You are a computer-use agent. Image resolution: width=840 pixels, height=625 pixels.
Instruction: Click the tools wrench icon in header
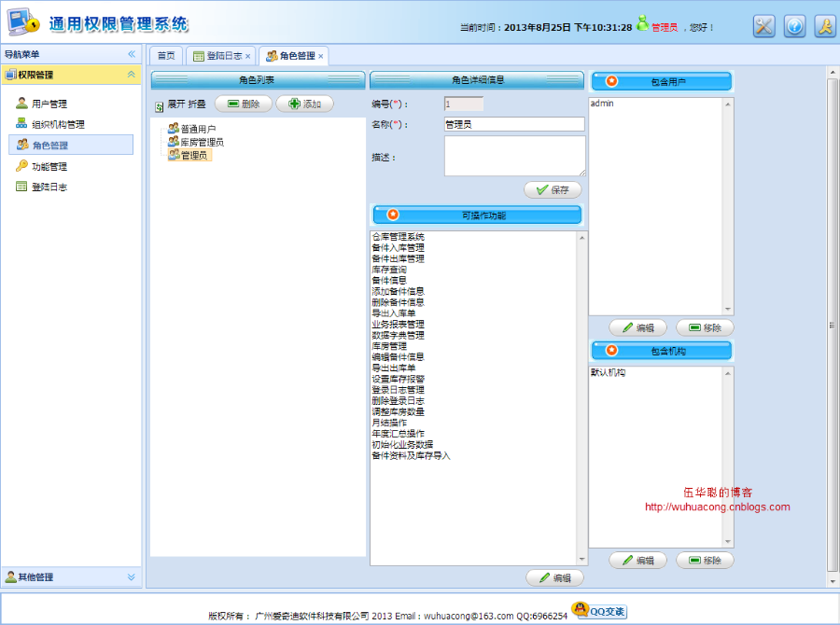[763, 26]
